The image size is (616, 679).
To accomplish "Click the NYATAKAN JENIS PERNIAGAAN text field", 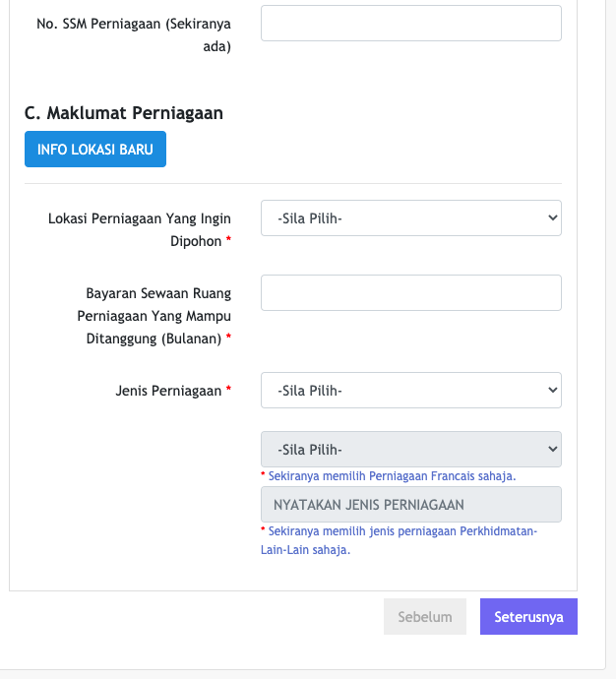I will pyautogui.click(x=410, y=505).
